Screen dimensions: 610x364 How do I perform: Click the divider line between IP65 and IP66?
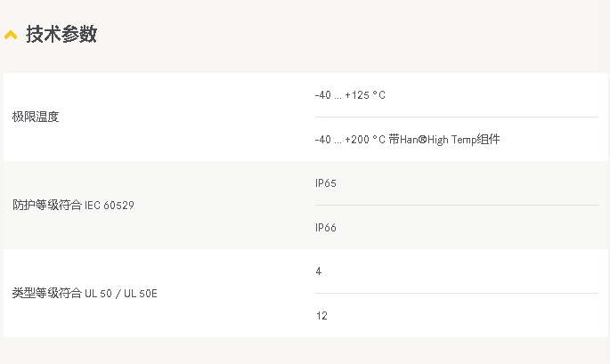pos(457,205)
